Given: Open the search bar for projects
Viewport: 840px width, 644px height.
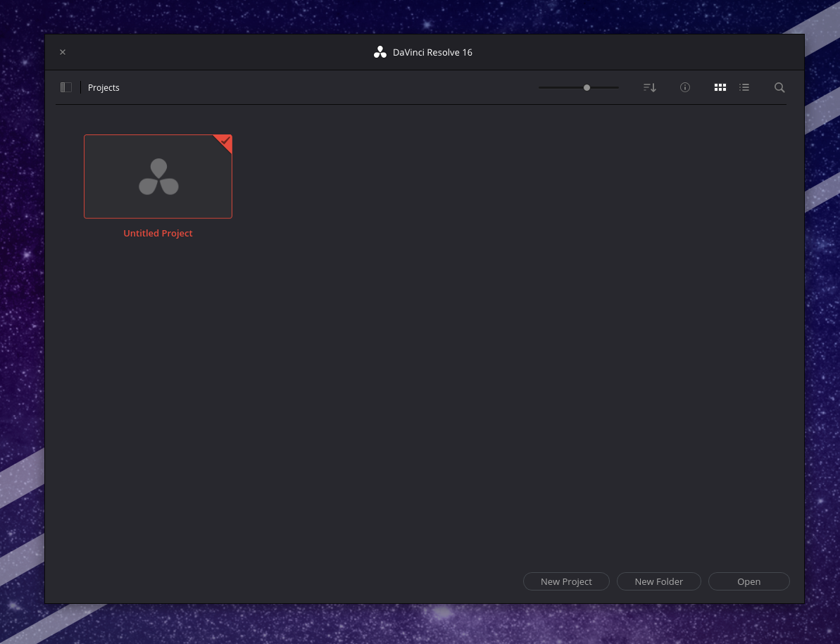Looking at the screenshot, I should (779, 87).
